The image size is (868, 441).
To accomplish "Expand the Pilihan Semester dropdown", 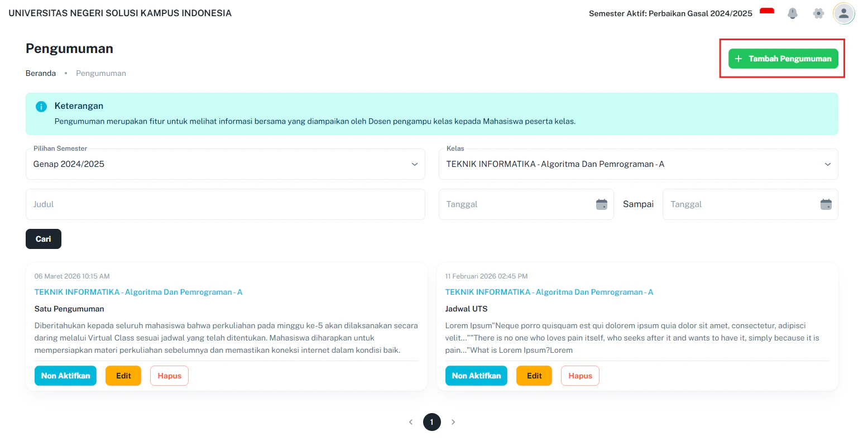I will [x=226, y=164].
